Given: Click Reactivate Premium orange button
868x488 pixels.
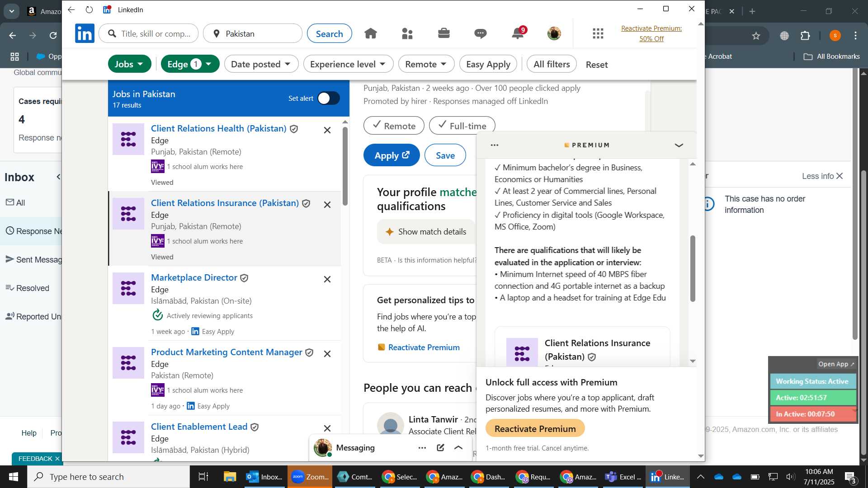Looking at the screenshot, I should tap(535, 428).
